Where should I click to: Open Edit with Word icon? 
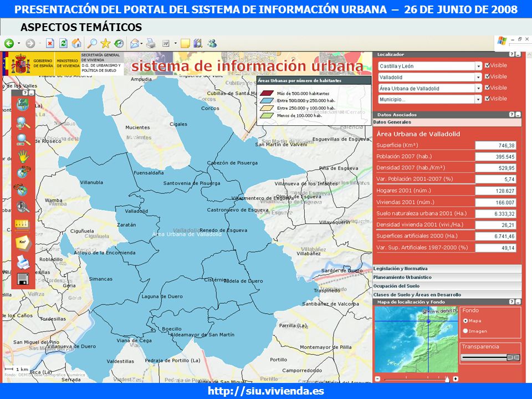pyautogui.click(x=166, y=43)
